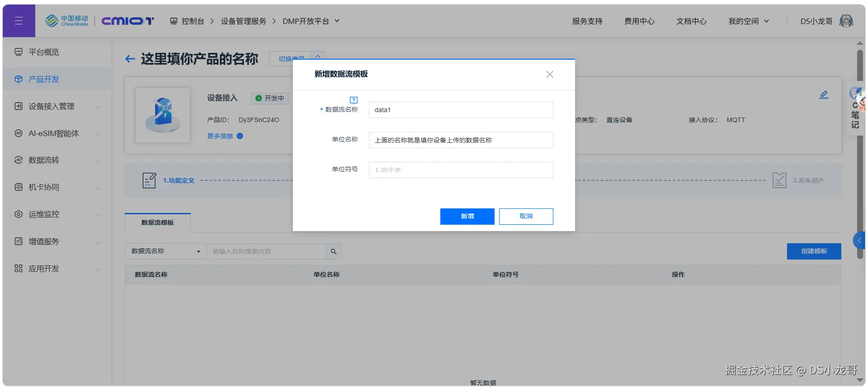
Task: Click the CMIoT brand logo
Action: pyautogui.click(x=127, y=21)
